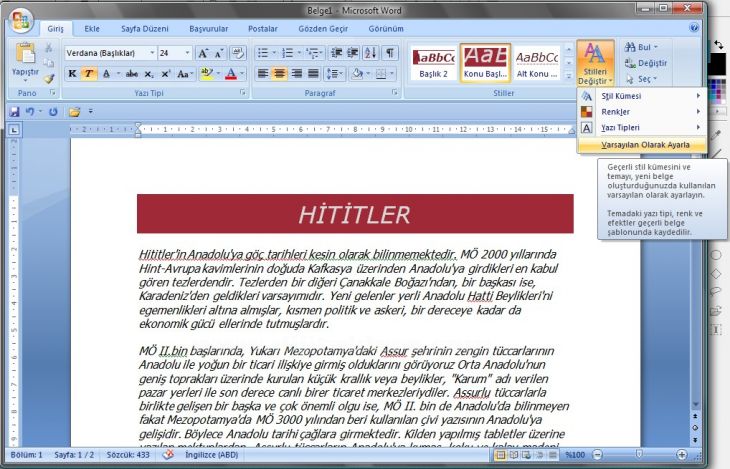Open Renkler submenu
The height and width of the screenshot is (469, 730).
coord(642,112)
